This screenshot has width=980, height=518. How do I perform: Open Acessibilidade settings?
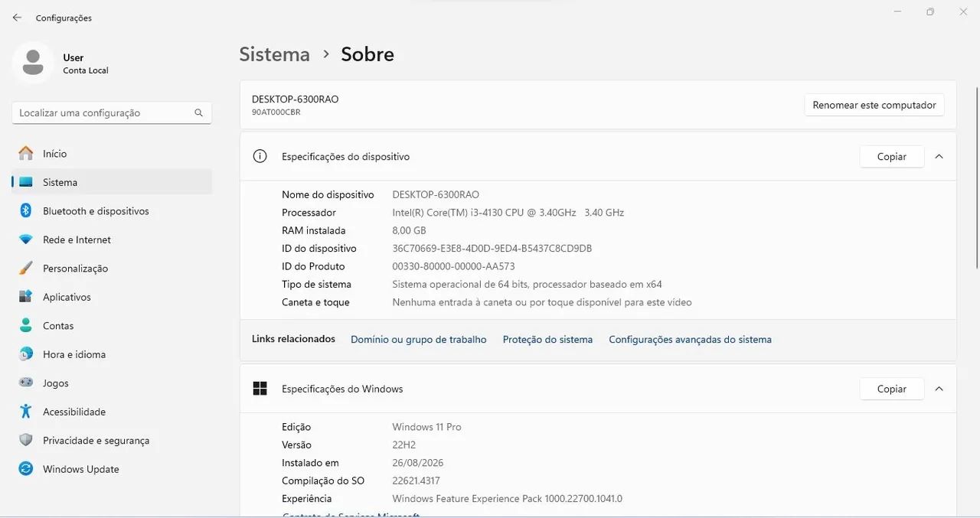coord(112,412)
